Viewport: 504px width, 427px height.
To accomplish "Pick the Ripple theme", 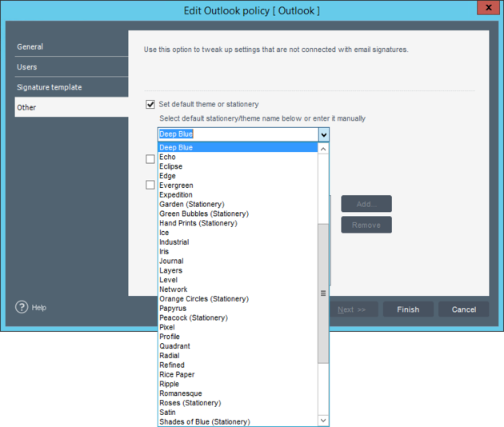I will point(238,384).
